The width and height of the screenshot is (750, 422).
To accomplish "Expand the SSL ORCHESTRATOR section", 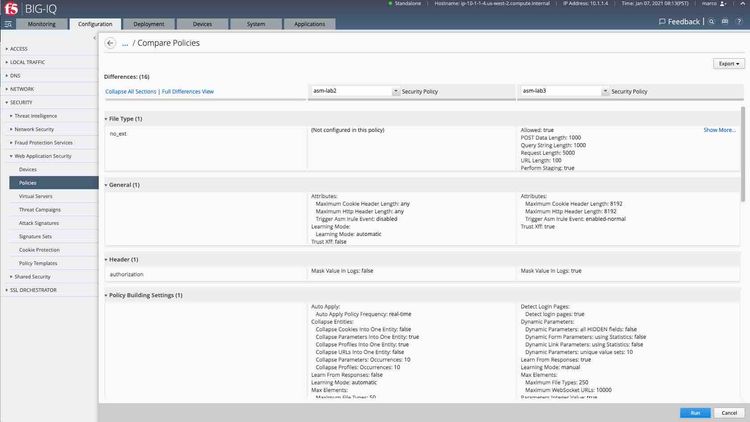I will pos(33,290).
